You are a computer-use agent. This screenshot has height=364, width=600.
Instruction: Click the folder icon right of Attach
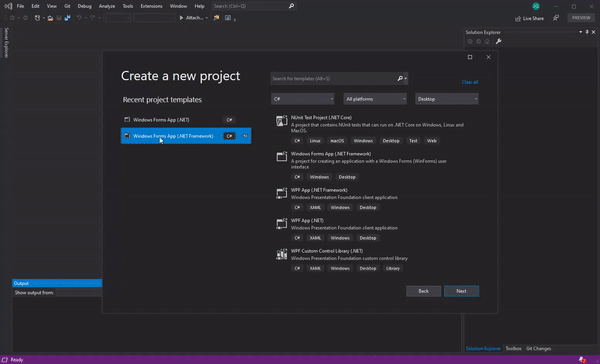pos(217,18)
